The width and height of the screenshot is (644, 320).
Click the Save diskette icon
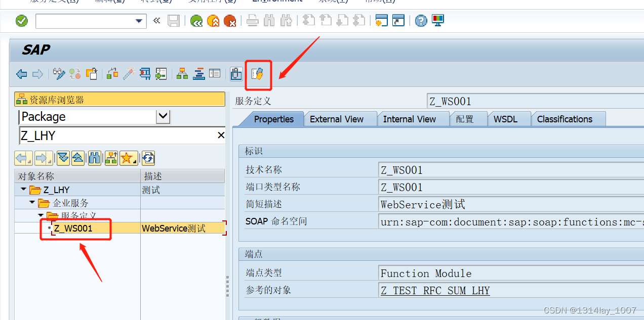click(174, 21)
